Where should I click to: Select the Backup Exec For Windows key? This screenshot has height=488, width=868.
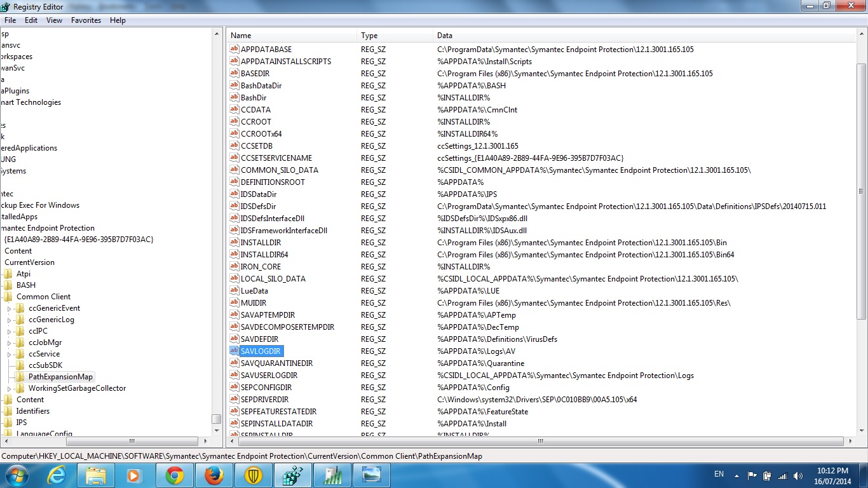39,205
